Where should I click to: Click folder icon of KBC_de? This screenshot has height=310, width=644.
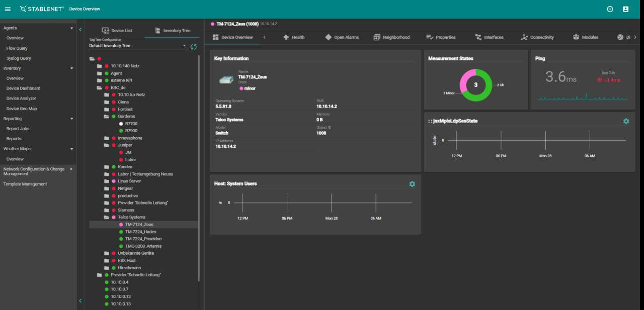coord(99,87)
